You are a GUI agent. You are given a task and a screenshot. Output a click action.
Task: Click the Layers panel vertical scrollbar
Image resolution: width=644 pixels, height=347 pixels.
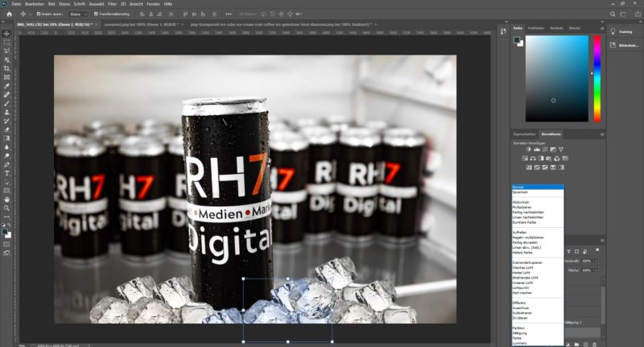coord(602,304)
